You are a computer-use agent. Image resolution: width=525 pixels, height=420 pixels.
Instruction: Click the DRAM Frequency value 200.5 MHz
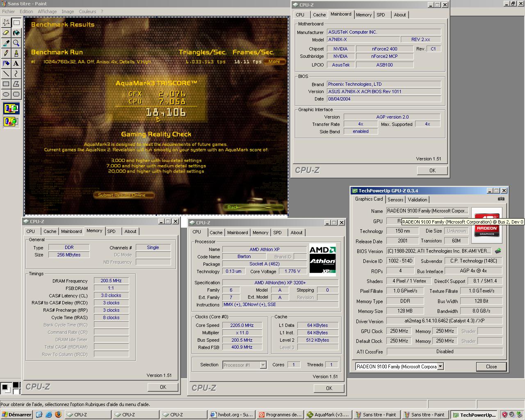click(111, 281)
